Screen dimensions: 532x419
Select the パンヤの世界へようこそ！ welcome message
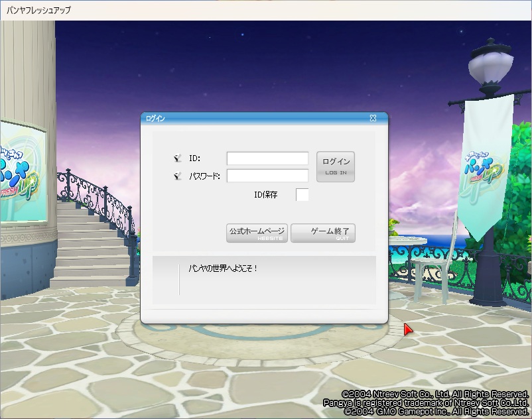tap(223, 269)
